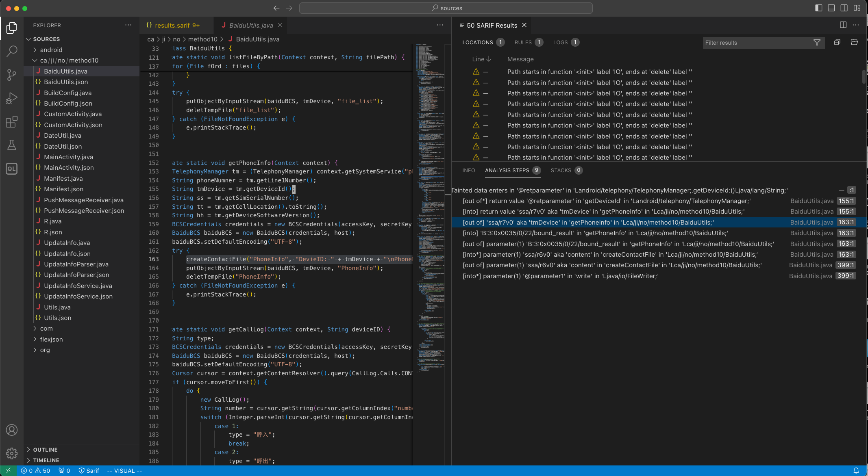Click the open log folder icon
Viewport: 868px width, 476px height.
click(854, 42)
